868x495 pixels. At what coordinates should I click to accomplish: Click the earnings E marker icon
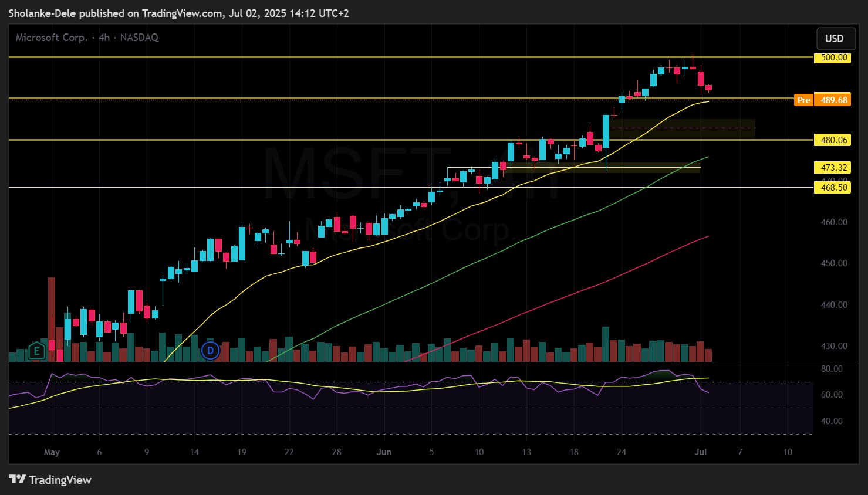coord(36,351)
